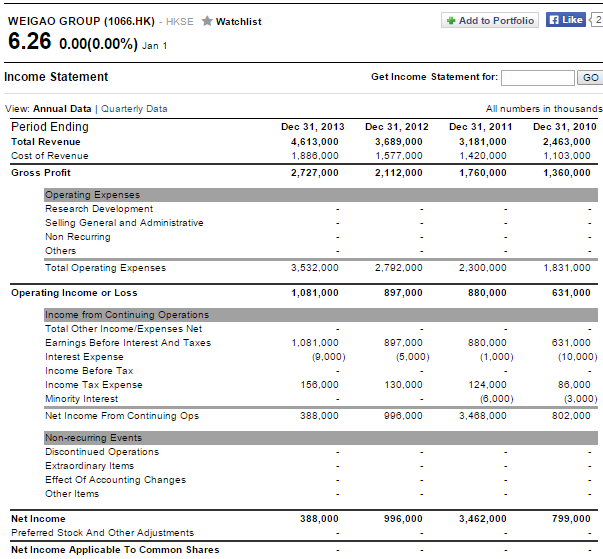The image size is (603, 559).
Task: Click the Extraordinary Items label
Action: (89, 466)
